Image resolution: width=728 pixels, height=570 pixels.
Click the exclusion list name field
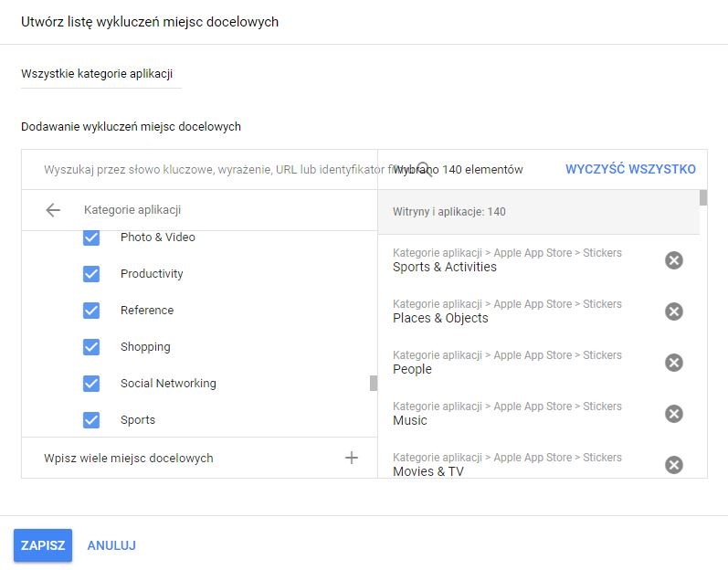[x=100, y=74]
